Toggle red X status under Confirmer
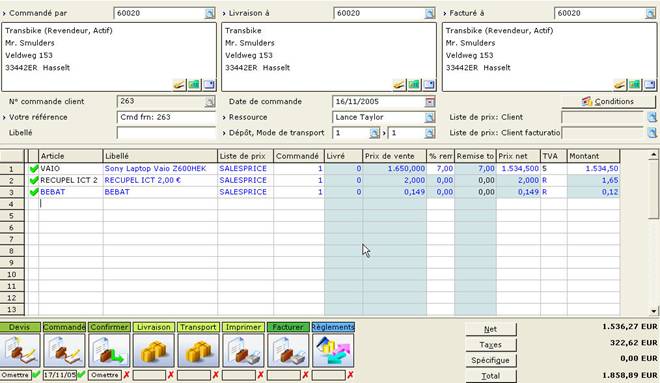The height and width of the screenshot is (383, 660). pos(126,375)
